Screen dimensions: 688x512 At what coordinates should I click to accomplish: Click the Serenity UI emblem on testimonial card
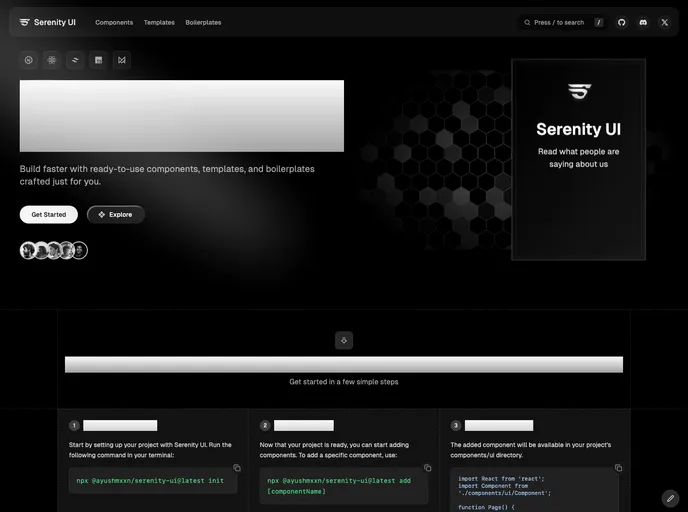click(579, 91)
